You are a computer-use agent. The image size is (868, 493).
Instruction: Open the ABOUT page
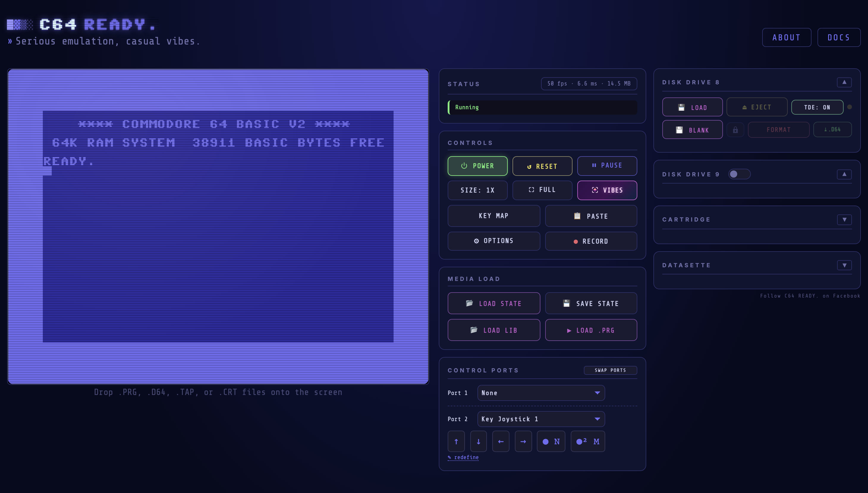click(x=786, y=37)
